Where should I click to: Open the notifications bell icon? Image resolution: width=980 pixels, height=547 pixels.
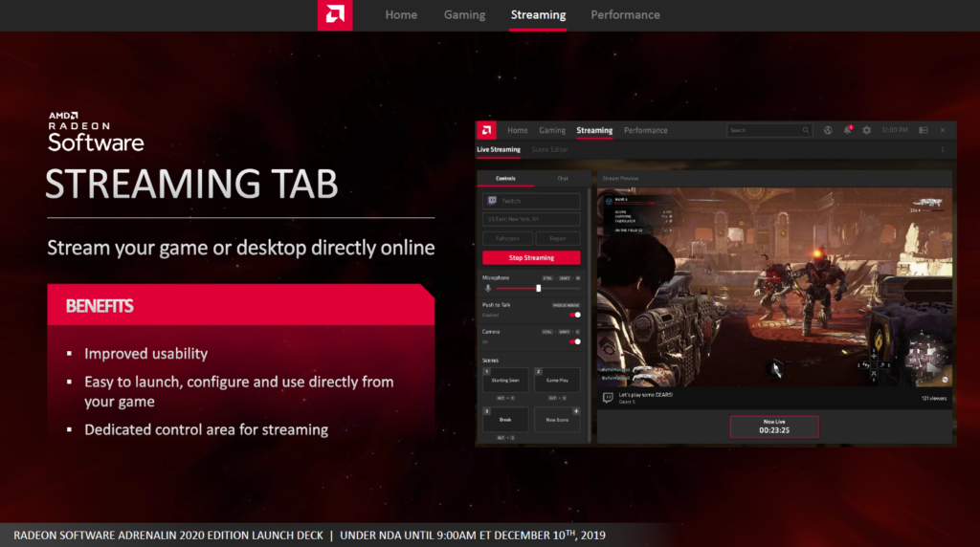tap(848, 130)
